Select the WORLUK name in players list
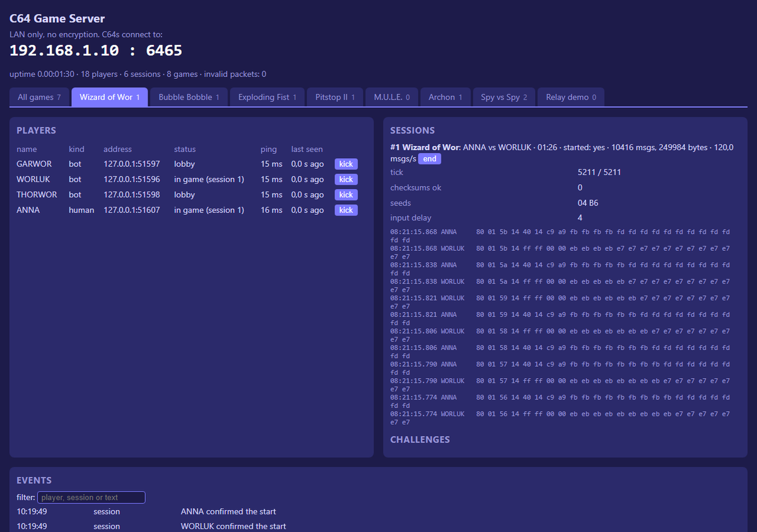757x532 pixels. pyautogui.click(x=33, y=179)
